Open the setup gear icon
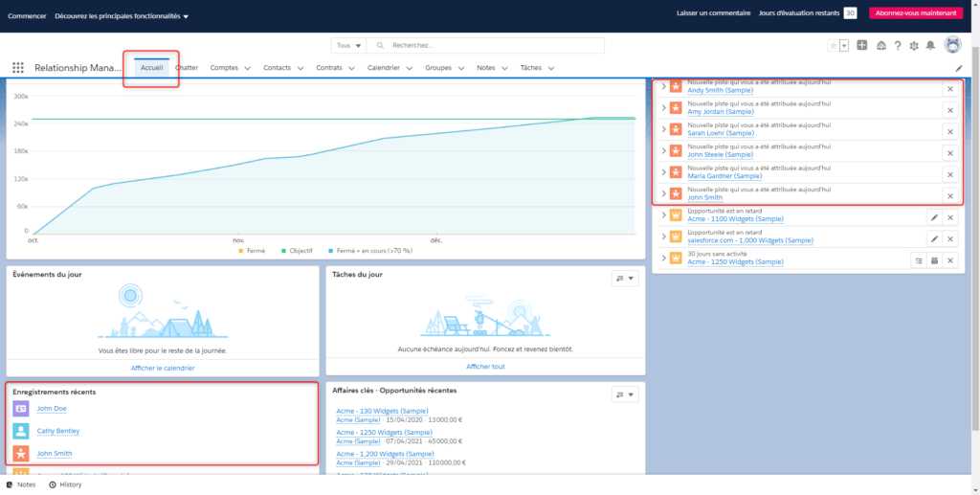980x495 pixels. [914, 46]
